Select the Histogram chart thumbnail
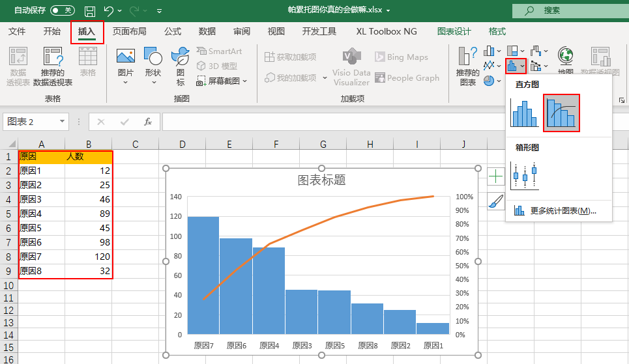 point(524,113)
